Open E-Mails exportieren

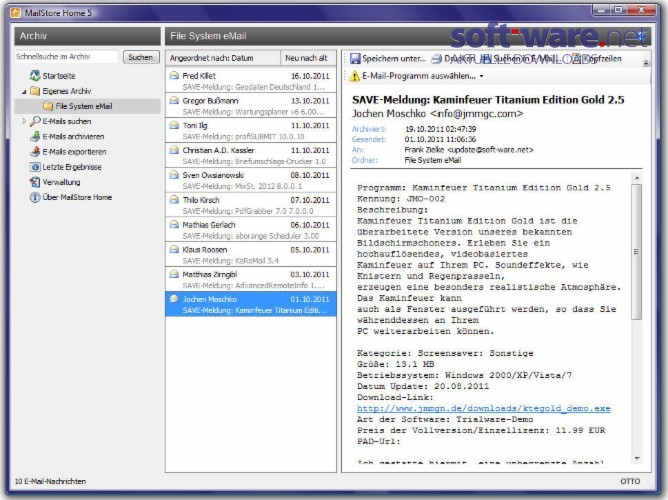75,152
